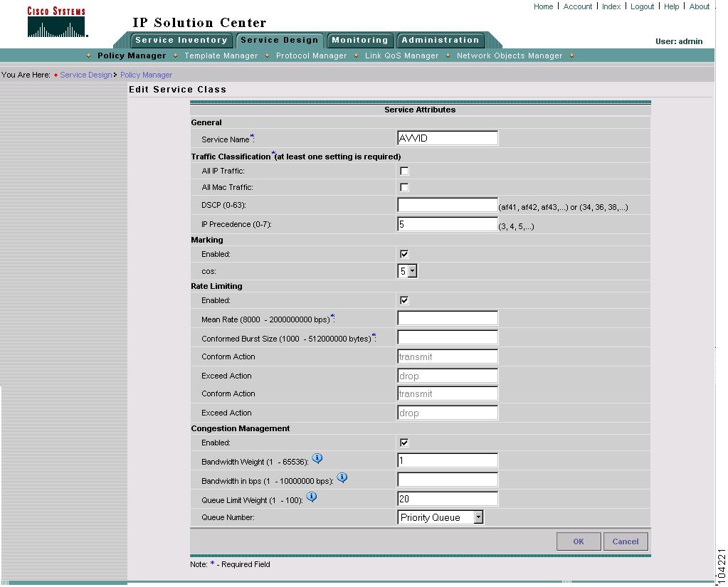Focus the Queue Limit Weight field
The height and width of the screenshot is (587, 728).
448,499
